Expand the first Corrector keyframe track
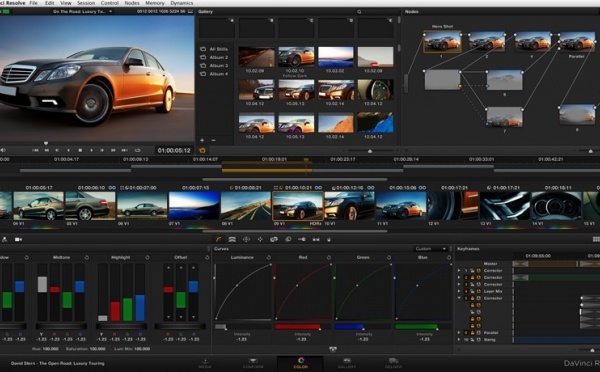Image resolution: width=600 pixels, height=372 pixels. click(459, 271)
